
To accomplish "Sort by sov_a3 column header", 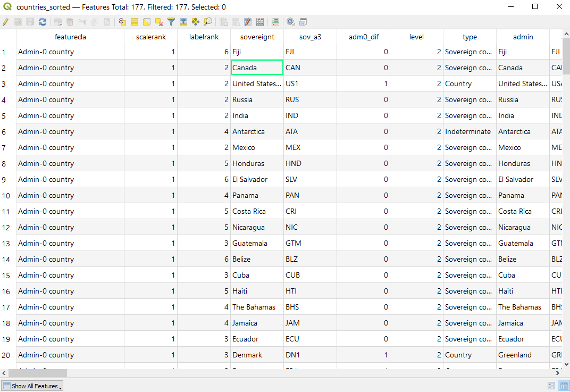I will click(x=310, y=37).
